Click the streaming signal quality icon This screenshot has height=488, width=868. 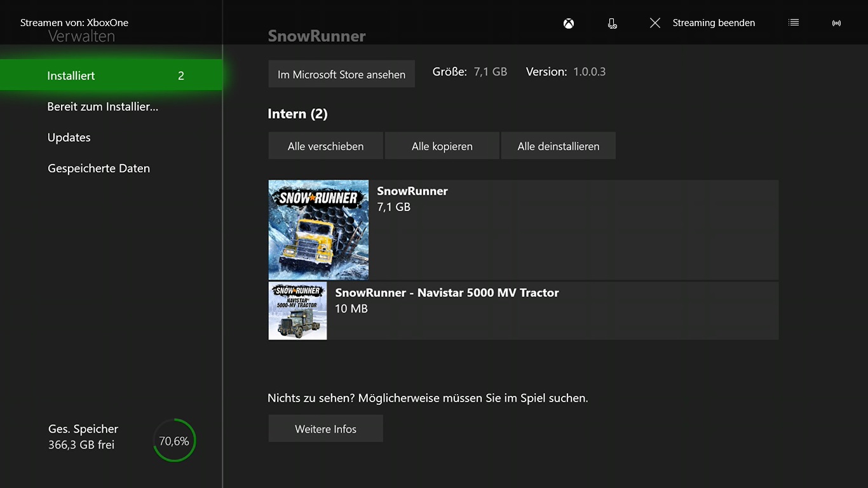coord(836,23)
